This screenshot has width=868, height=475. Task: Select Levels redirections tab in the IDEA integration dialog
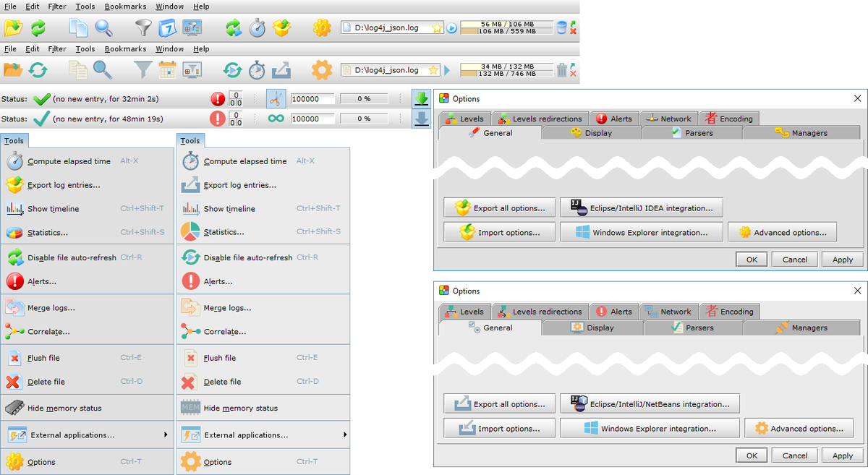click(x=540, y=119)
